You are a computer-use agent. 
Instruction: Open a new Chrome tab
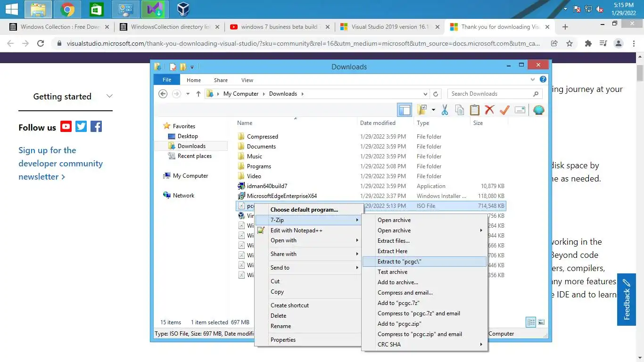[565, 27]
